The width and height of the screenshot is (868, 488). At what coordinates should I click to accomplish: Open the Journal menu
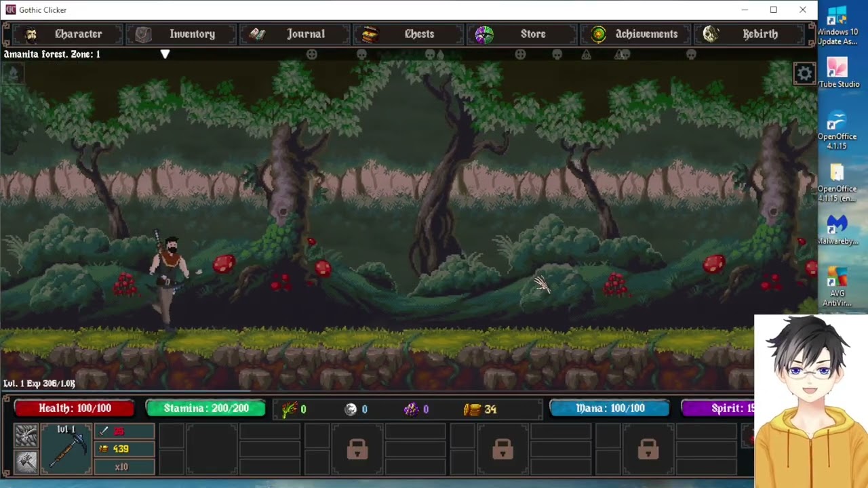click(294, 34)
